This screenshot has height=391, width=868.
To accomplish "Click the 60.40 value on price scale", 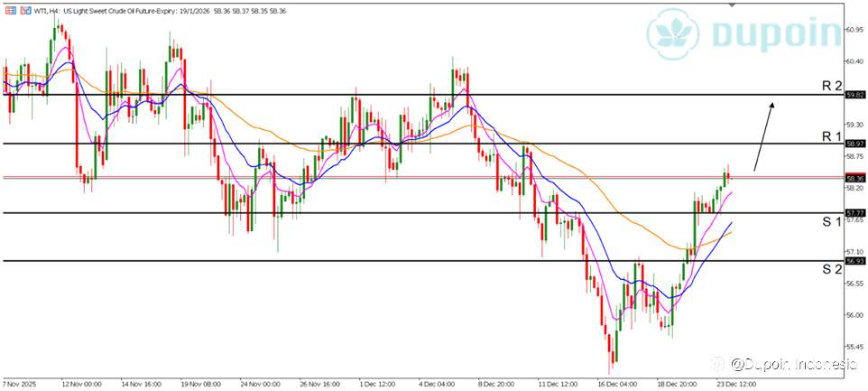I will pos(854,61).
